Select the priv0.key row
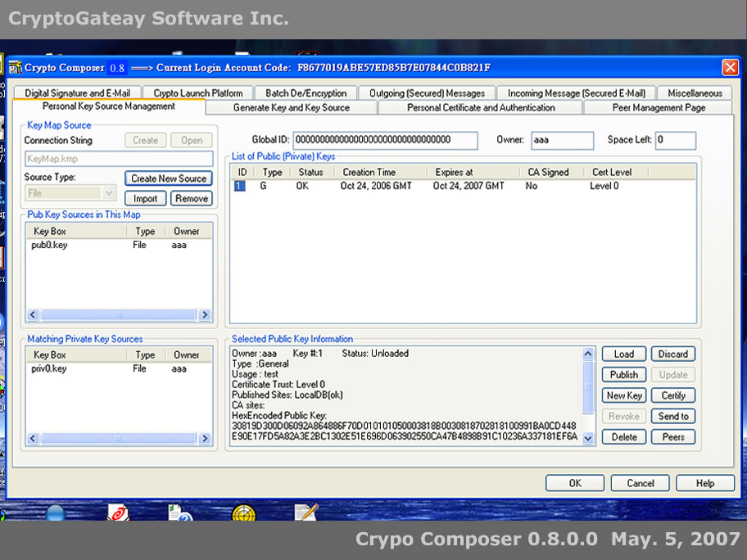747x560 pixels. click(119, 368)
